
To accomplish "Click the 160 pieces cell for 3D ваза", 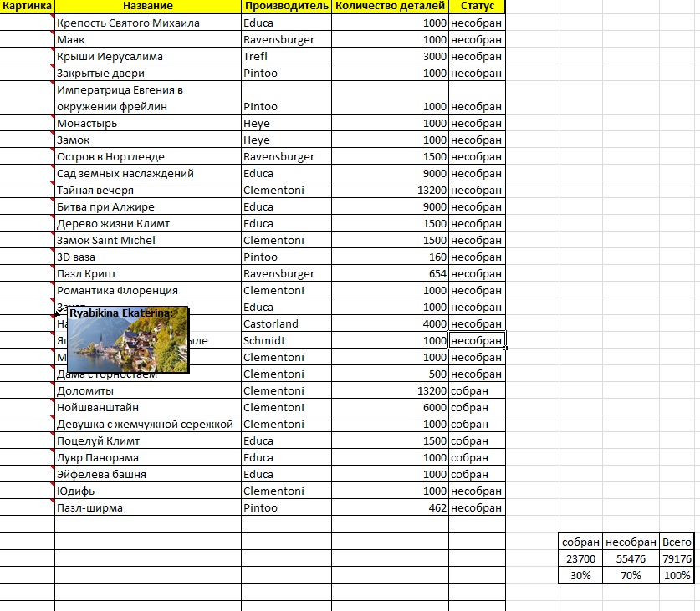I will pos(390,257).
